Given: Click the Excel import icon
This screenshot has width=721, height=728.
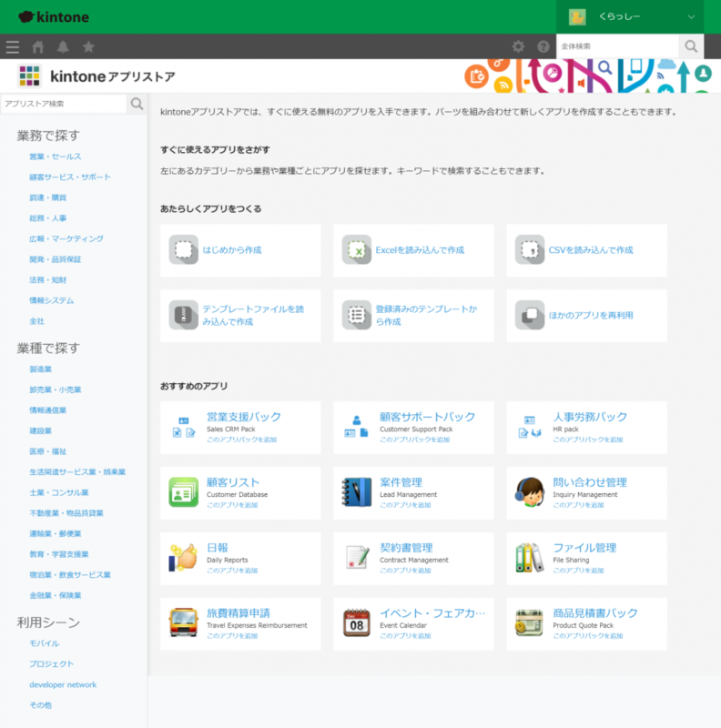Looking at the screenshot, I should 357,249.
